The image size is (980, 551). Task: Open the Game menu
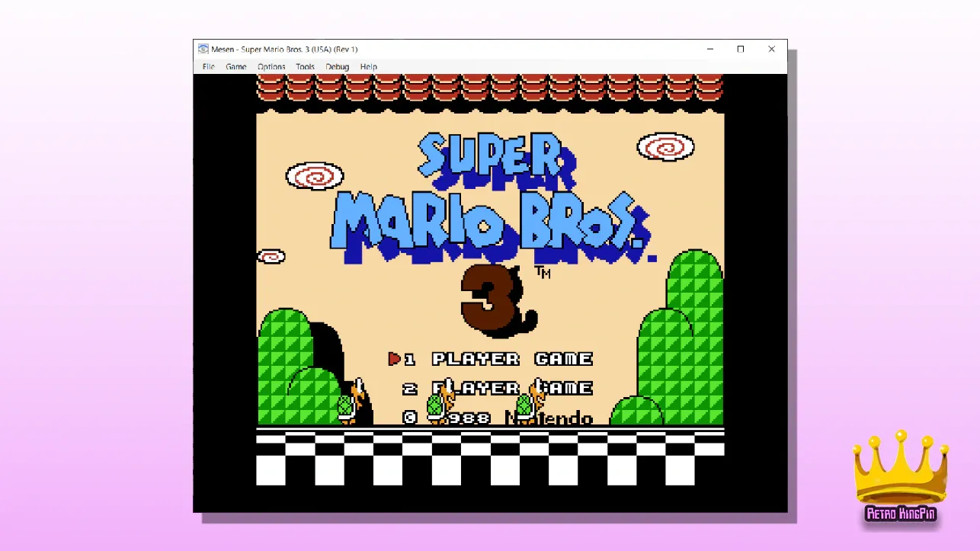tap(235, 67)
